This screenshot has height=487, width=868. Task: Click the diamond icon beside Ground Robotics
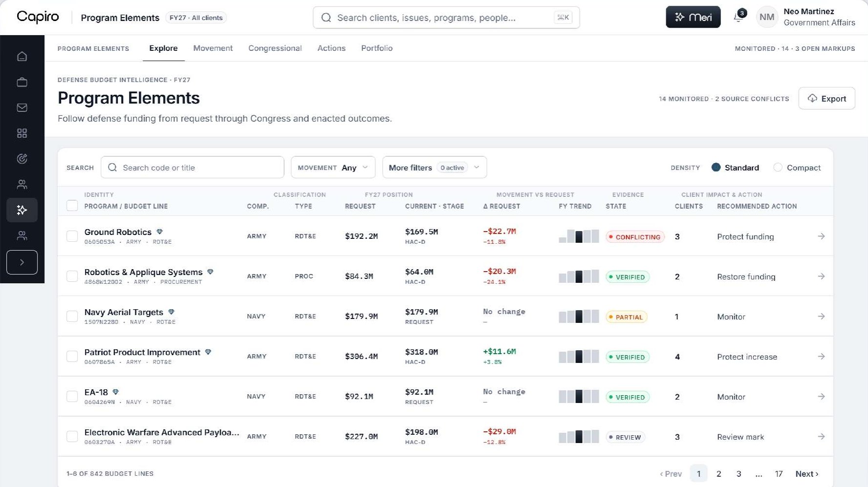(x=159, y=232)
